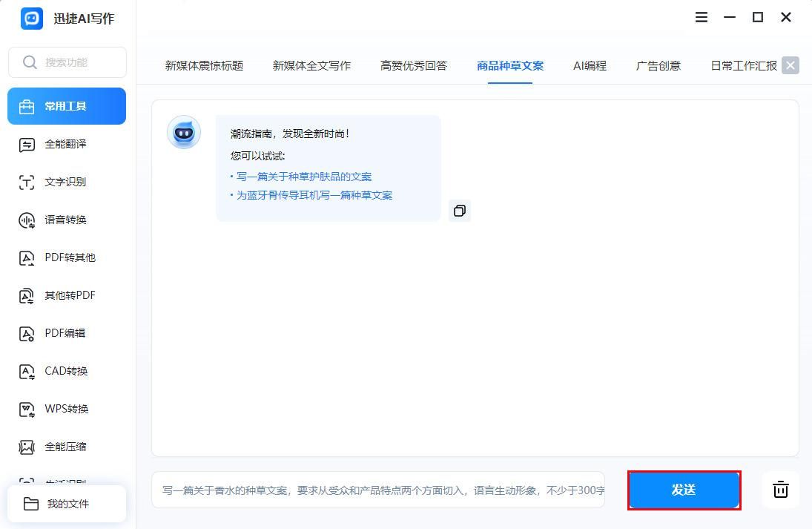Switch to the 高赞优秀回答 tab
The width and height of the screenshot is (812, 529).
414,66
